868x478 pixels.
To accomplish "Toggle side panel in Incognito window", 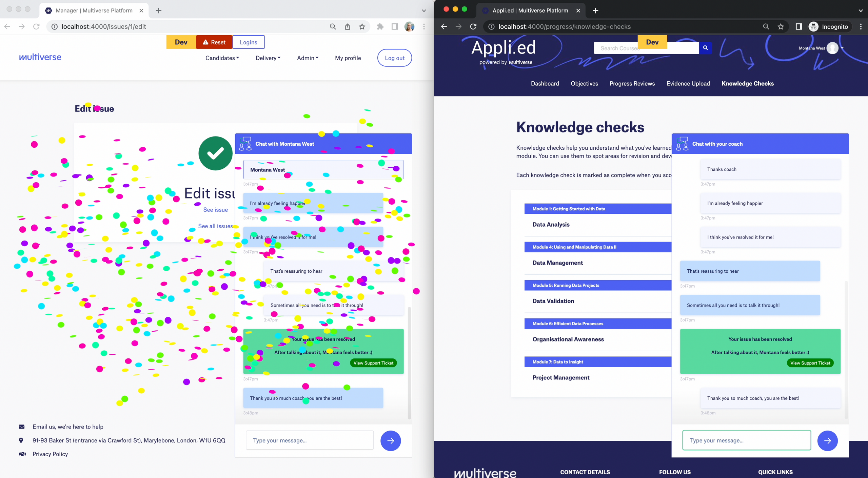I will coord(798,27).
